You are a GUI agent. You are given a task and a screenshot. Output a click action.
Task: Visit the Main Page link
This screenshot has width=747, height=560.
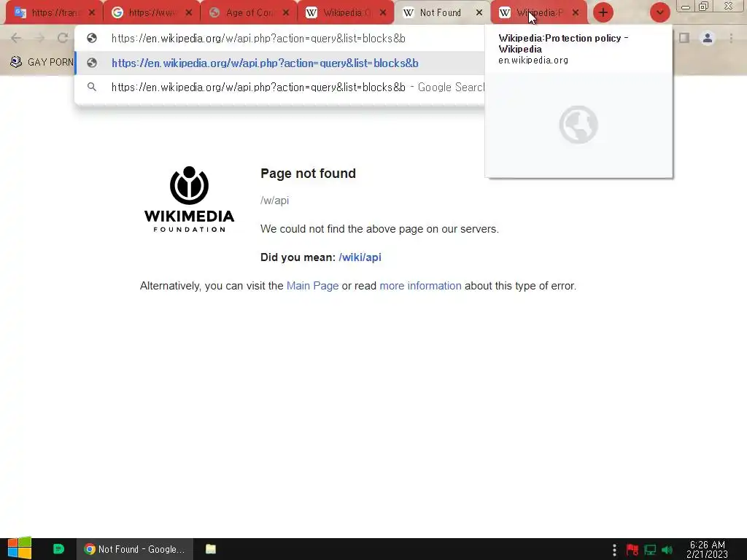312,286
